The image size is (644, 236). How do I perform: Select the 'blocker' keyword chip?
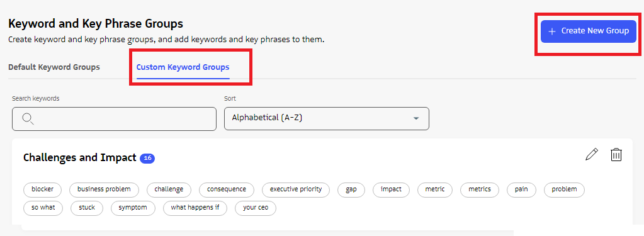43,189
